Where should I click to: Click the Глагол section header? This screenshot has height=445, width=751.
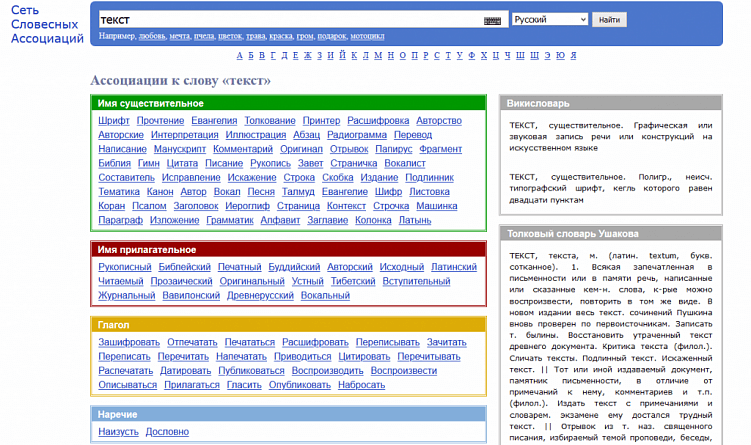[288, 325]
